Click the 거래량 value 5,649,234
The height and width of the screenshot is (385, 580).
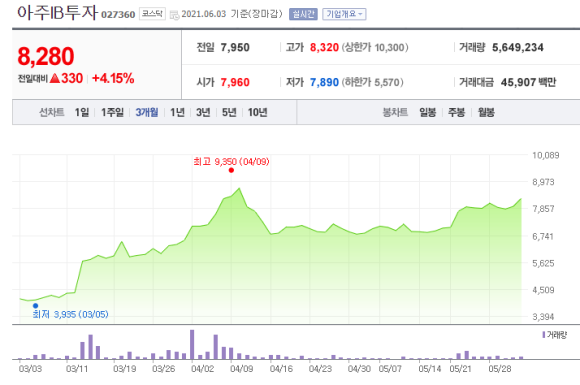click(x=517, y=47)
